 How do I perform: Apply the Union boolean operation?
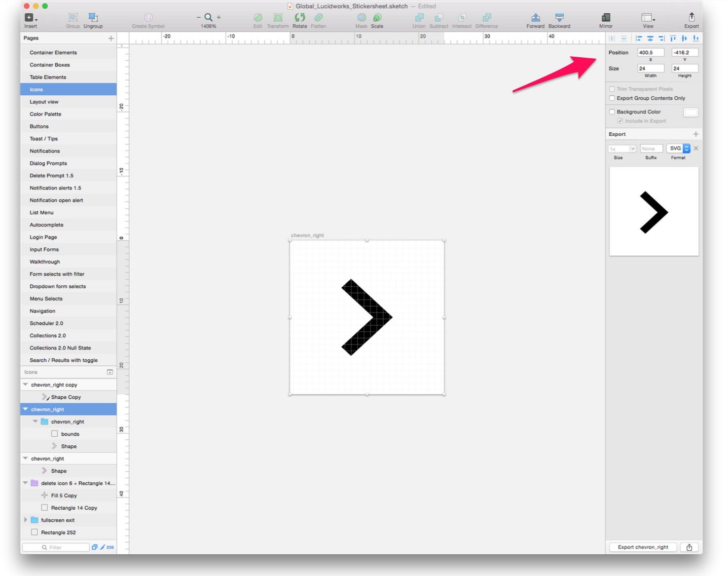419,18
